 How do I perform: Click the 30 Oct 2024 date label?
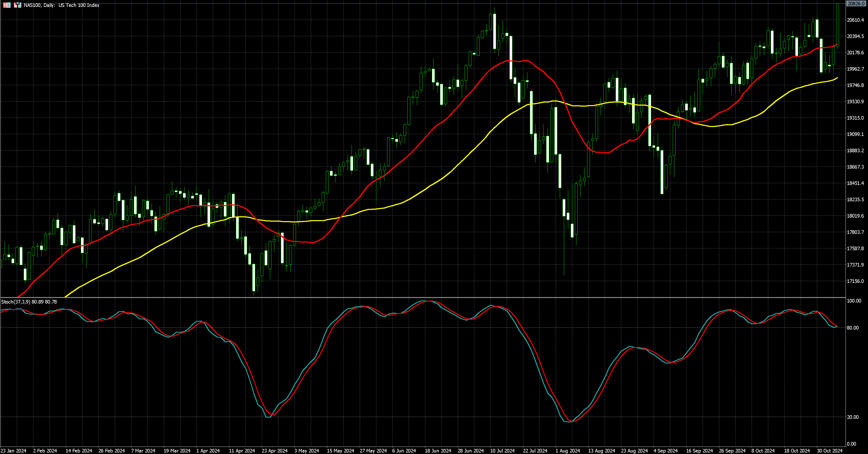[x=829, y=451]
